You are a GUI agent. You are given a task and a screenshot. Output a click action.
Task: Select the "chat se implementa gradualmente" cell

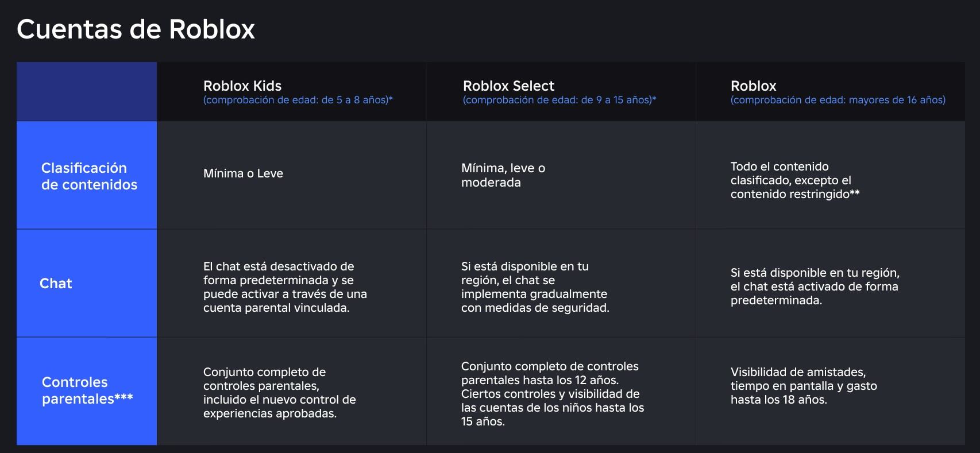pyautogui.click(x=535, y=287)
